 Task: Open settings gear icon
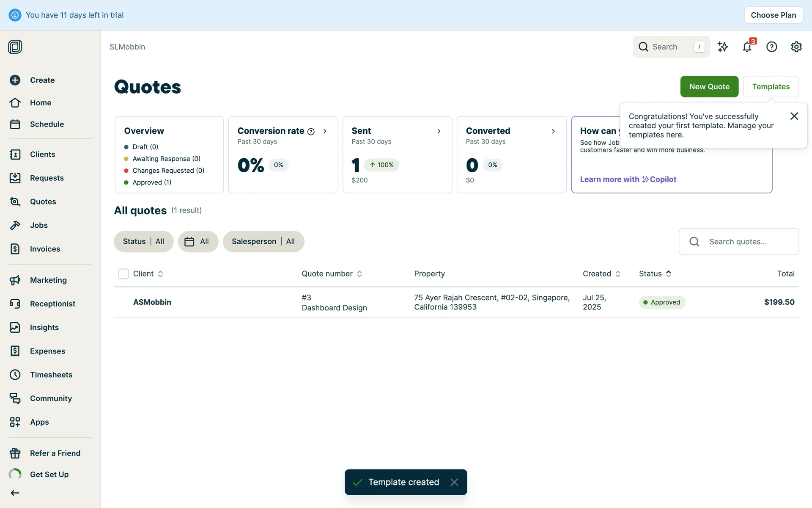(x=796, y=47)
